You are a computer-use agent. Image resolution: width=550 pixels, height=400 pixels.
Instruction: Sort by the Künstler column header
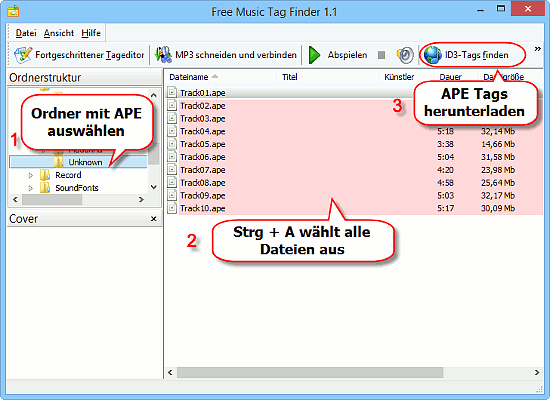[405, 77]
